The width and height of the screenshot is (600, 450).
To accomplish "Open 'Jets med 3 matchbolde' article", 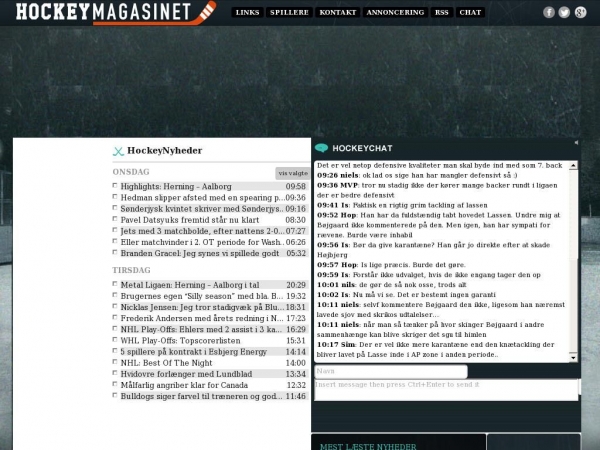I will point(203,231).
